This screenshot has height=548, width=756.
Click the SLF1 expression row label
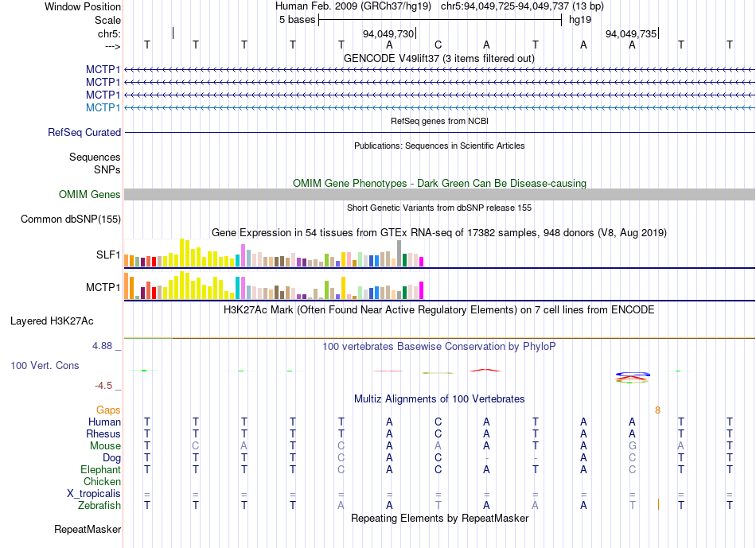(108, 255)
